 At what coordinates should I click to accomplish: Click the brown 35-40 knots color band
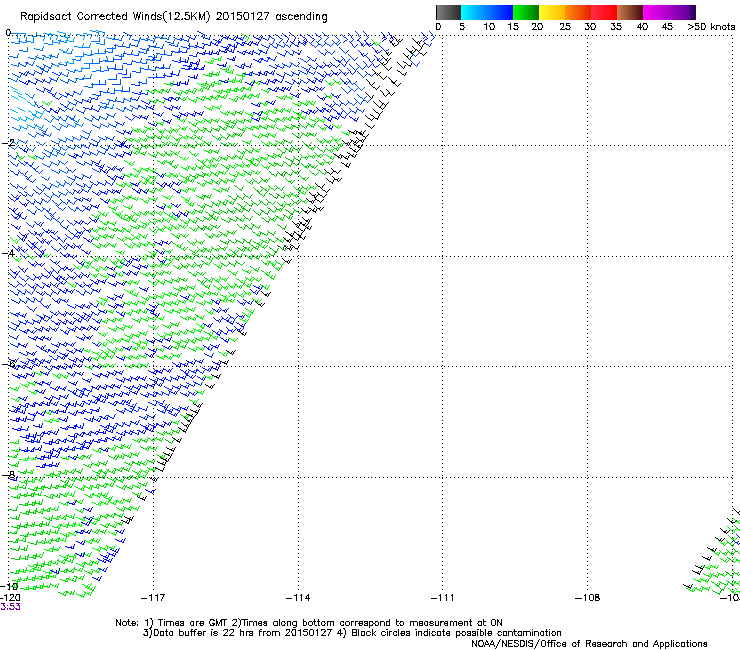[630, 12]
